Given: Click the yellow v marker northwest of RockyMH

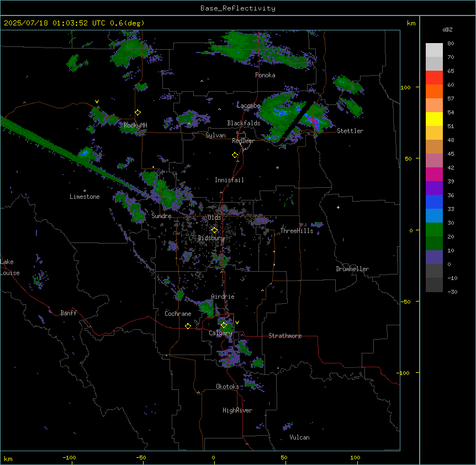Looking at the screenshot, I should tap(97, 102).
